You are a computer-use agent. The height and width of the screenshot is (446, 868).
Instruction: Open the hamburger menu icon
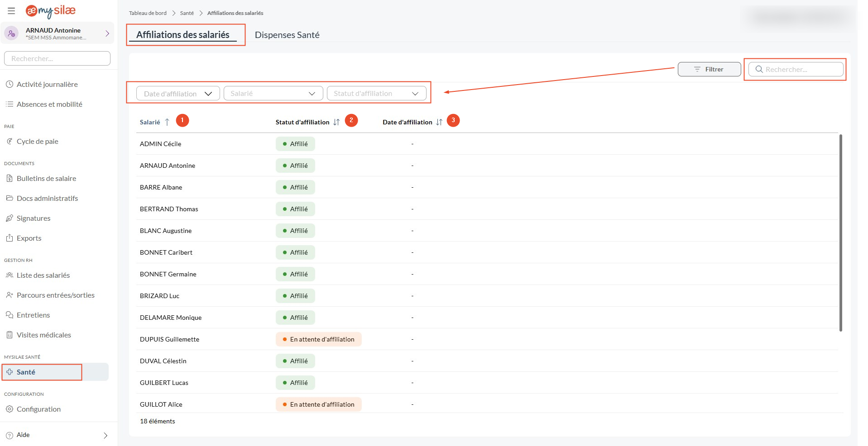[x=11, y=10]
